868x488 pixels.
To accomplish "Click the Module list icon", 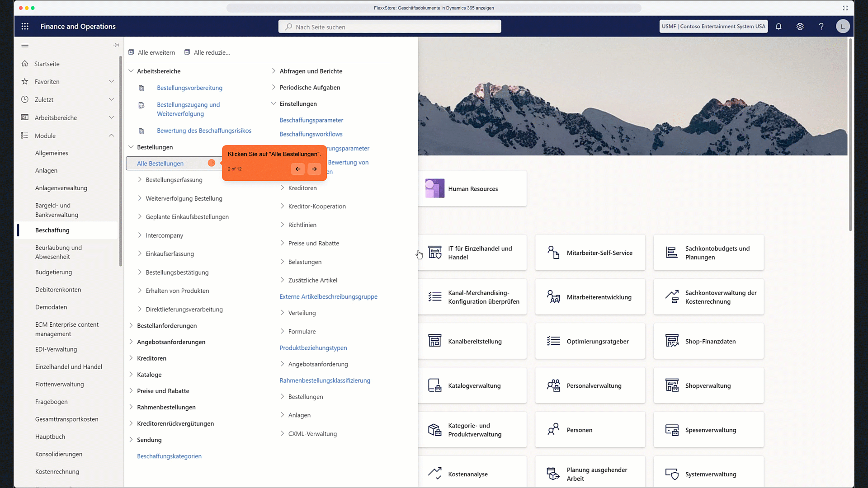I will [25, 136].
